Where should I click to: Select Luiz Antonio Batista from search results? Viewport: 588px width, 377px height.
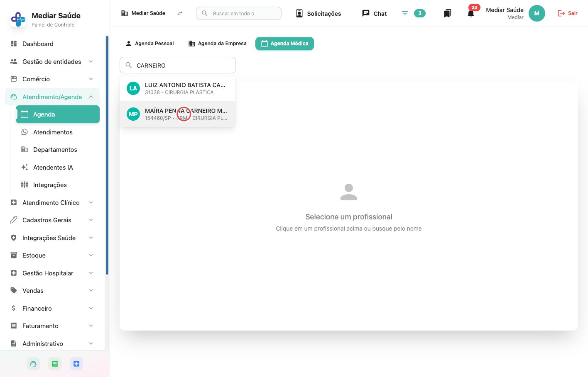[178, 88]
